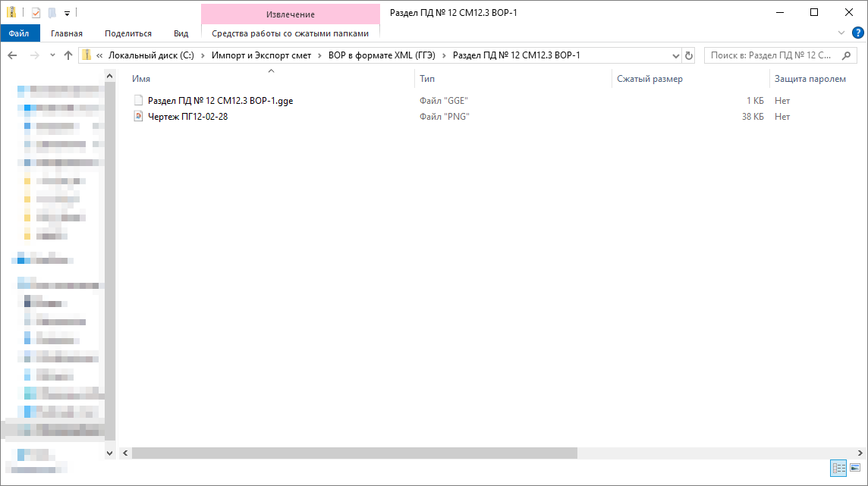Image resolution: width=868 pixels, height=486 pixels.
Task: Switch to large thumbnails view layout
Action: [x=855, y=469]
